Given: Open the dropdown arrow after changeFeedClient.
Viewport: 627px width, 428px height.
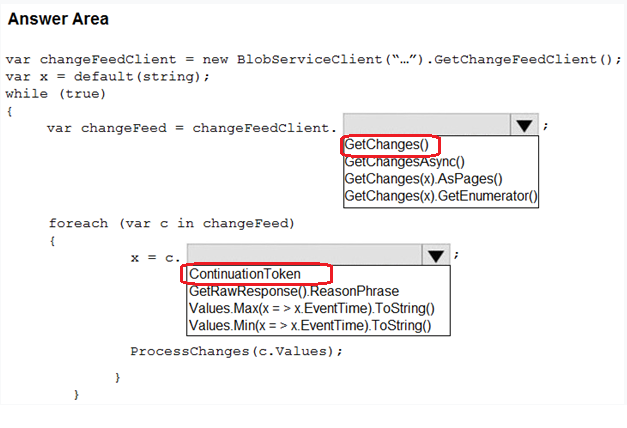Looking at the screenshot, I should tap(524, 125).
